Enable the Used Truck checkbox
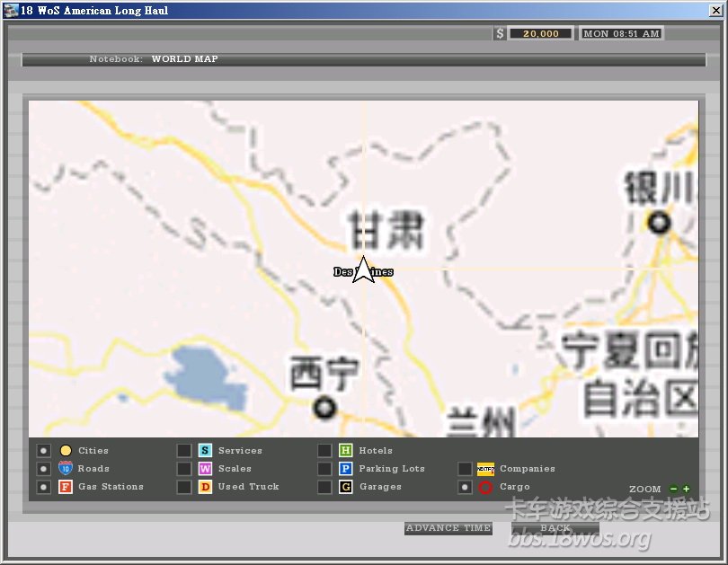728x565 pixels. [184, 487]
